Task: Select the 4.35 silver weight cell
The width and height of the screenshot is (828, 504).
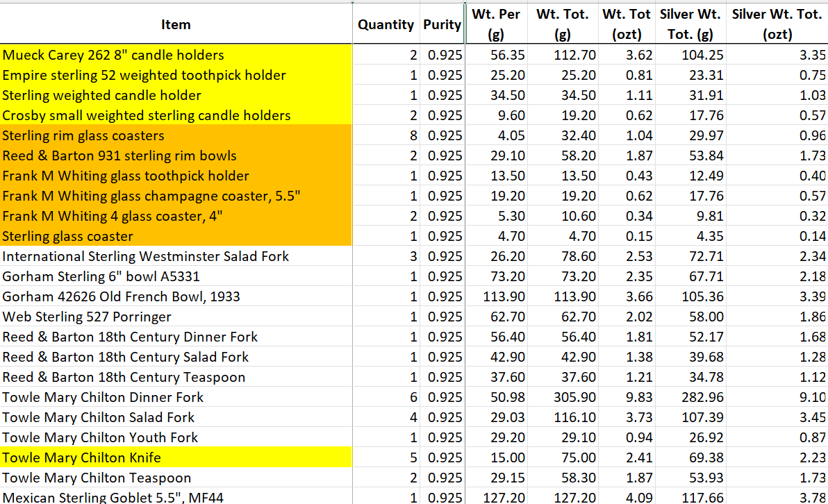Action: click(x=690, y=236)
